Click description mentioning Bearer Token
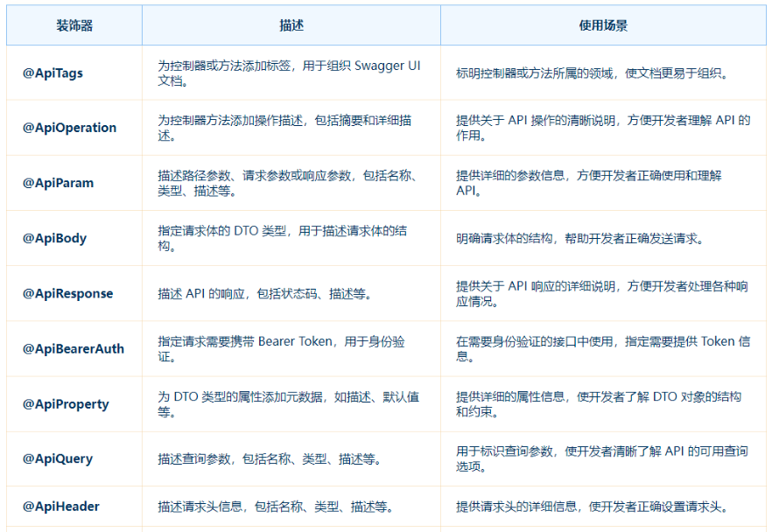Viewport: 772px width, 532px height. 281,349
